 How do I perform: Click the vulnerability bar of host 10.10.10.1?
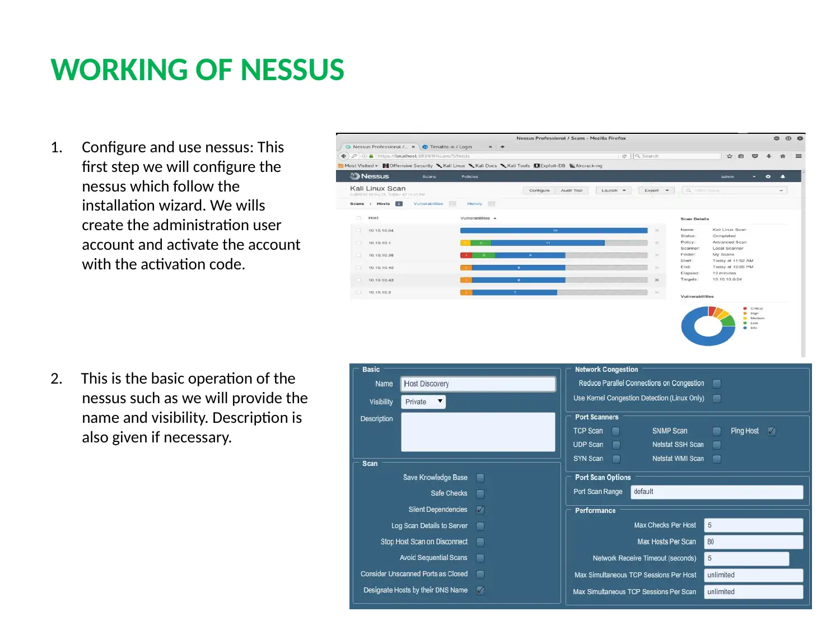click(x=554, y=243)
